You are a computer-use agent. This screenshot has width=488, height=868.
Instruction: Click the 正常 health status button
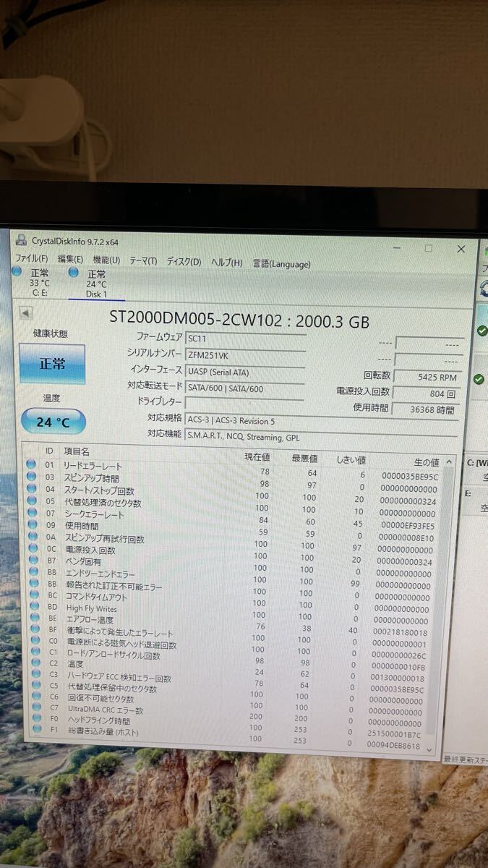pos(52,364)
